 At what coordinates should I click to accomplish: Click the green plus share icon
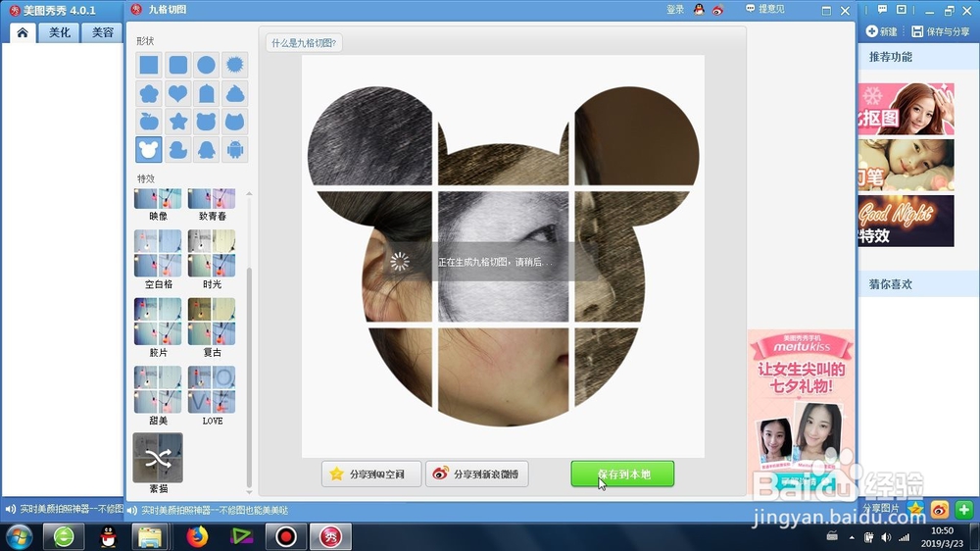(963, 509)
